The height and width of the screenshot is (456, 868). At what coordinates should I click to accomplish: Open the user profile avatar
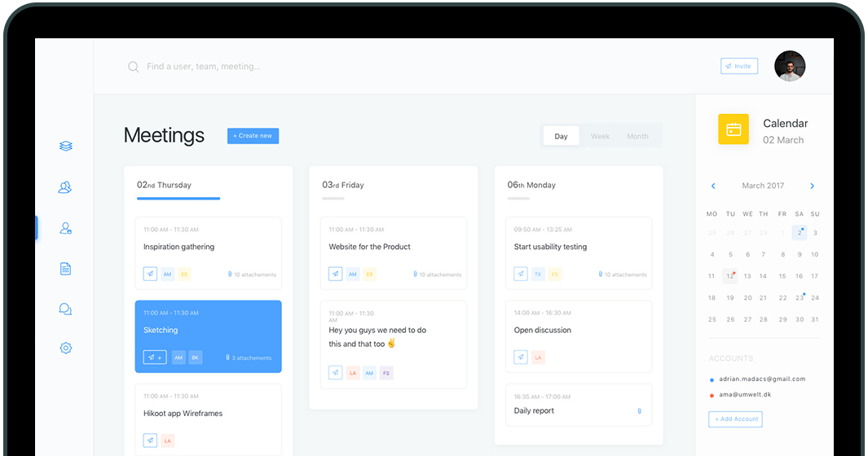point(789,66)
